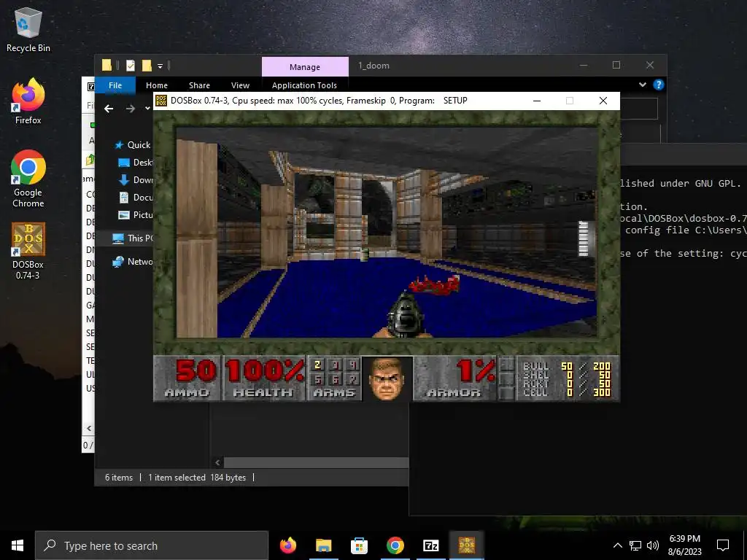Switch to the Share ribbon tab
747x560 pixels.
tap(199, 85)
